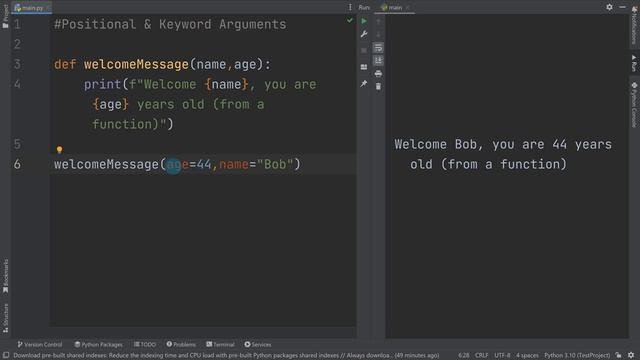Click the 6:28 line:column indicator
The width and height of the screenshot is (640, 360).
[x=464, y=356]
